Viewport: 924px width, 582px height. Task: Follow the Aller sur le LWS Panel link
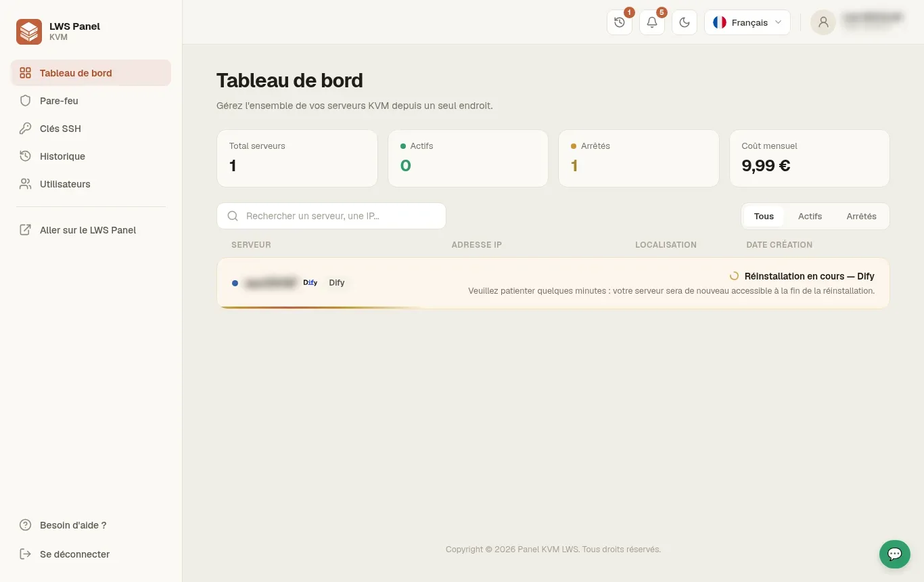91,230
